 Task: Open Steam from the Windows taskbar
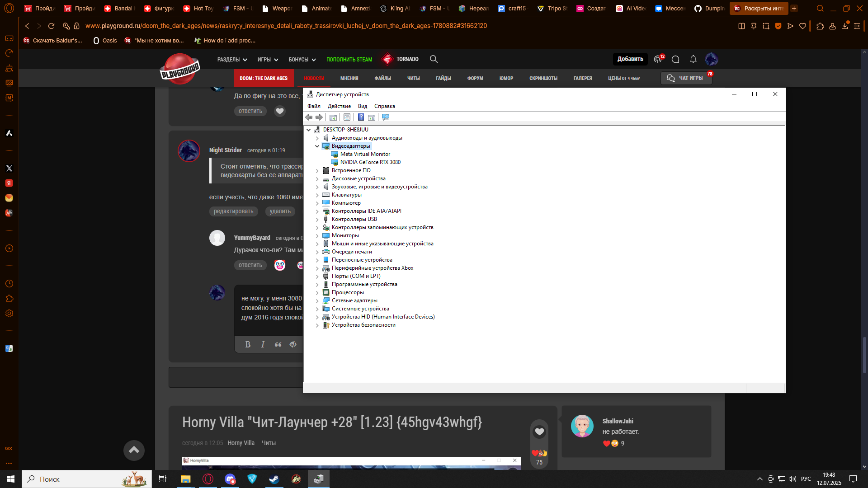(274, 479)
